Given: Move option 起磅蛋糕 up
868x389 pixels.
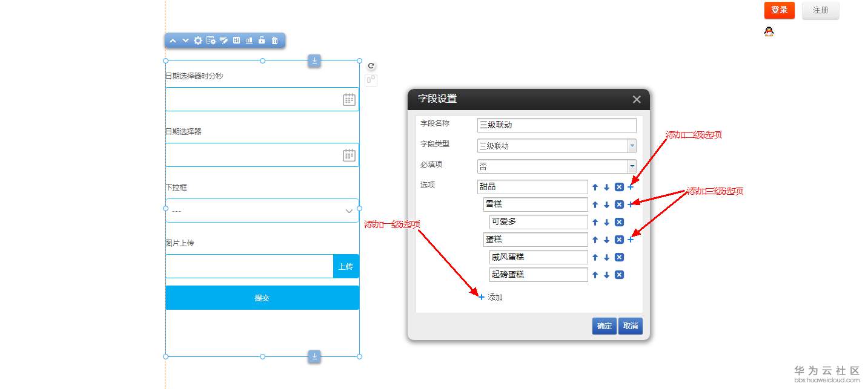Looking at the screenshot, I should (x=595, y=275).
